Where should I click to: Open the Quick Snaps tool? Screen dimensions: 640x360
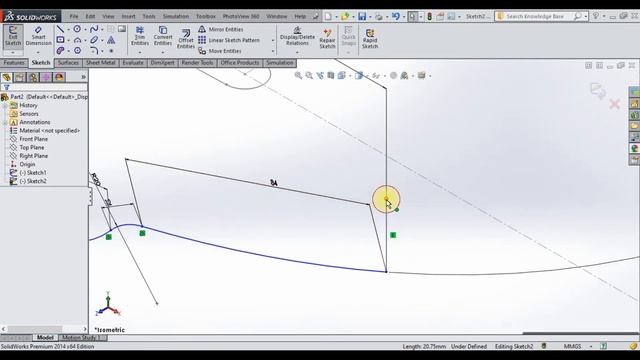pyautogui.click(x=348, y=36)
